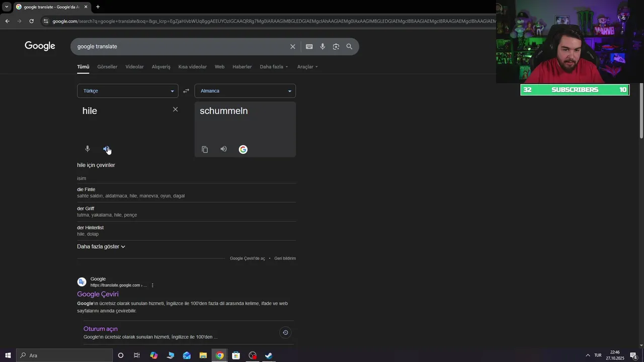Open the Windows Start menu
Viewport: 644px width, 362px height.
[x=8, y=355]
